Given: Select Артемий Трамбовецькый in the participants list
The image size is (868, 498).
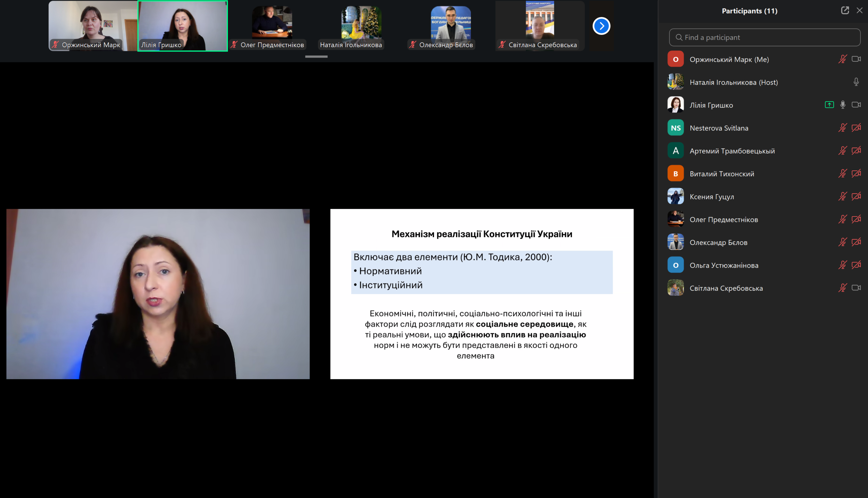Looking at the screenshot, I should [x=732, y=151].
